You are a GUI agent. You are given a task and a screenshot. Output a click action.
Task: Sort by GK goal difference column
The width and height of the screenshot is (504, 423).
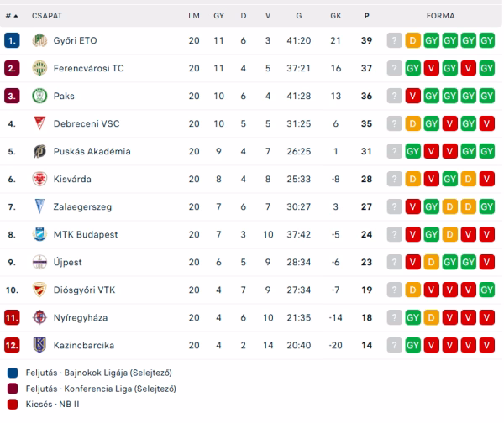(336, 15)
